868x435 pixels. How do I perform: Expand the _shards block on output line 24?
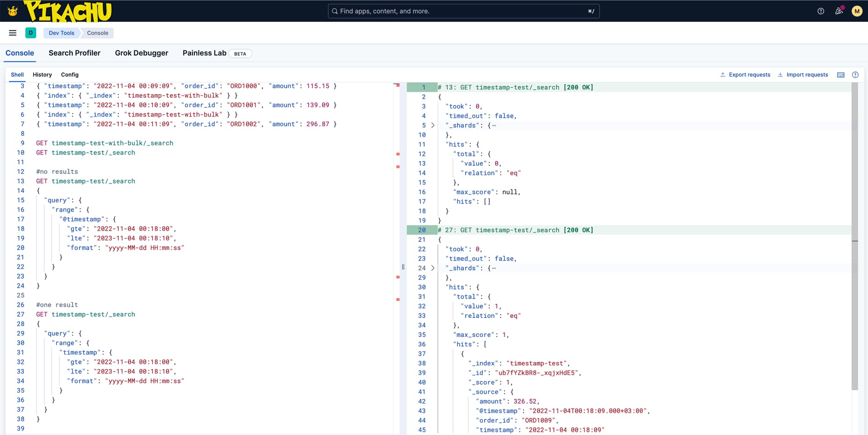pos(433,268)
